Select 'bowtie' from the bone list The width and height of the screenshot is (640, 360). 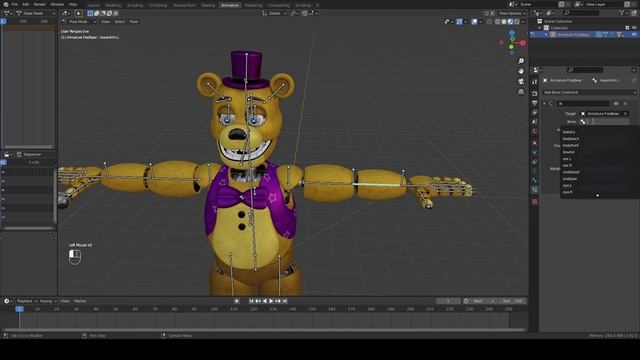pyautogui.click(x=569, y=152)
